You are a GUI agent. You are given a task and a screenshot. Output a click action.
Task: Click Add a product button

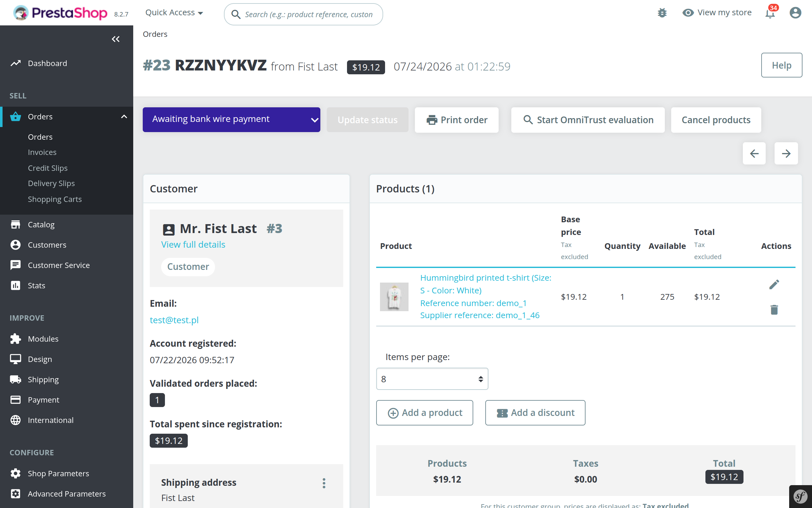425,412
